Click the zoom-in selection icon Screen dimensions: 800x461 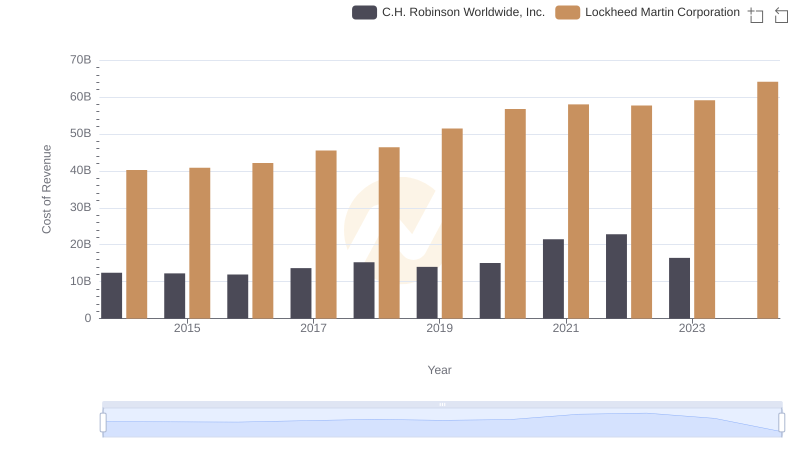(756, 15)
